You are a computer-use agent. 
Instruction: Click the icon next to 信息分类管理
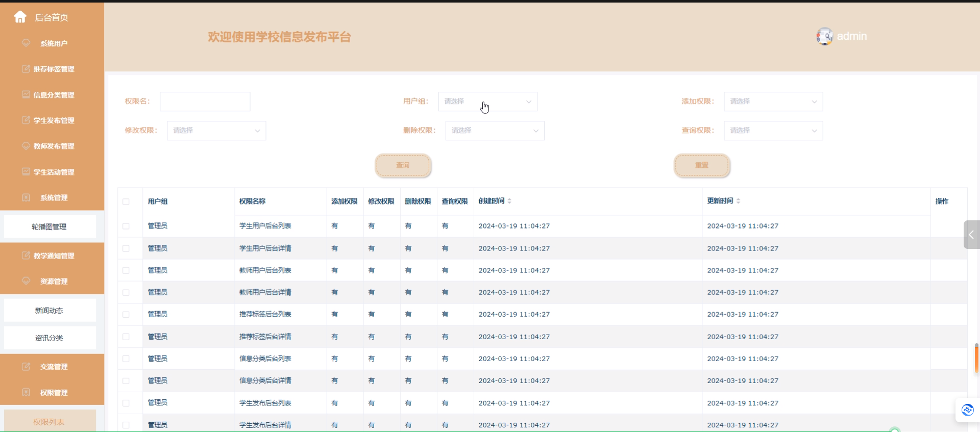[26, 94]
